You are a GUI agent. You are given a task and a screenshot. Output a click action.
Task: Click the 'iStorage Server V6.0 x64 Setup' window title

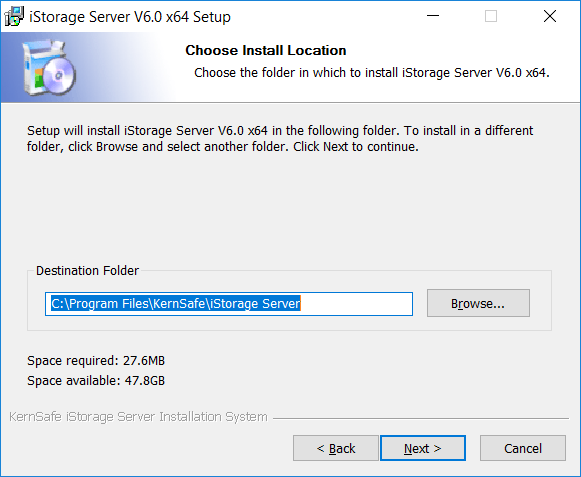click(130, 17)
